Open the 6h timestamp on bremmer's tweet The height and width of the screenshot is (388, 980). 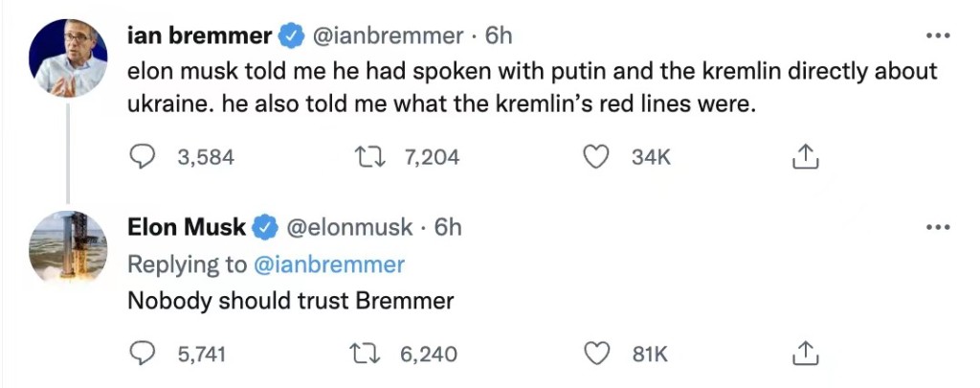tap(499, 35)
